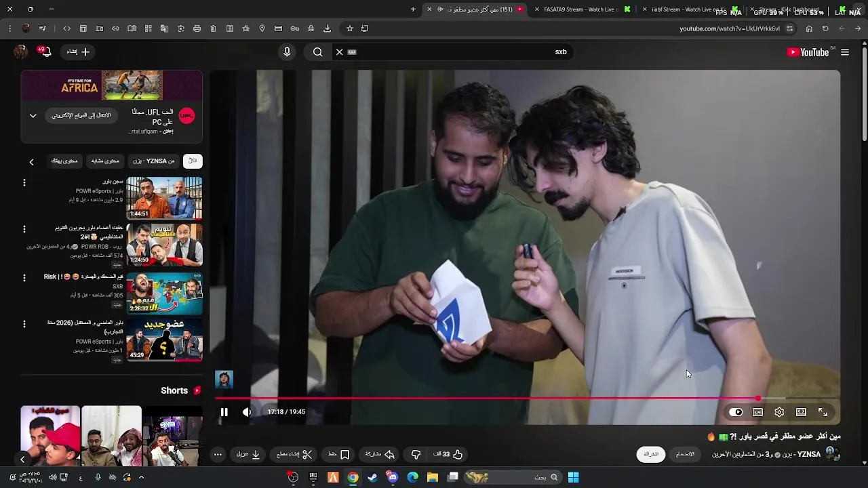Open the browser downloads icon
Screen dimensions: 868x488
click(x=328, y=28)
